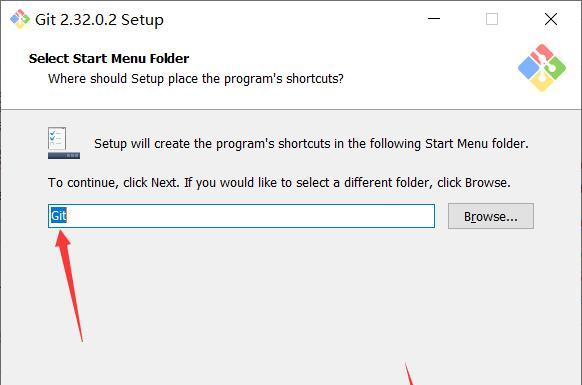Screen dimensions: 582x385
Task: Click the "Setup will create the program's shortcuts" text
Action: tap(311, 144)
